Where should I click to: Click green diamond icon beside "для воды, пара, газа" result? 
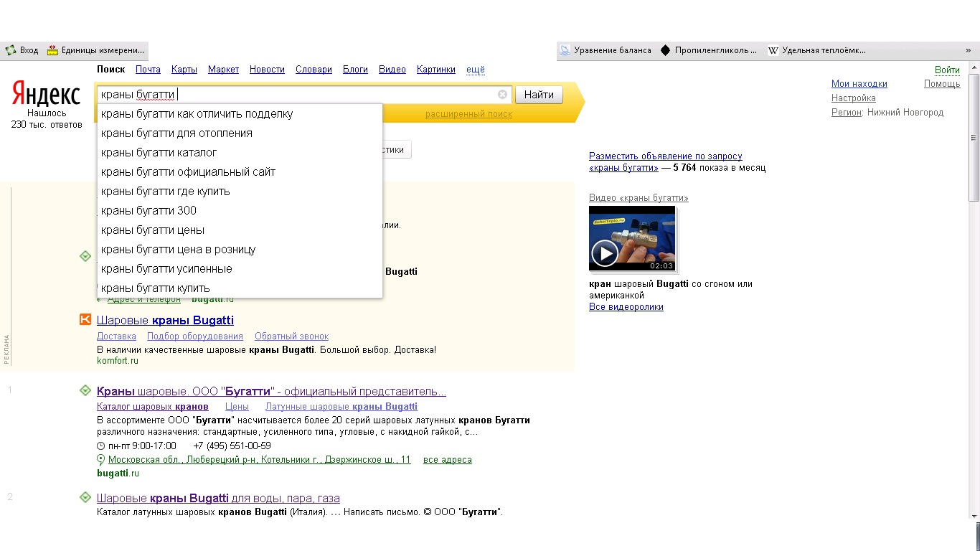pyautogui.click(x=85, y=498)
